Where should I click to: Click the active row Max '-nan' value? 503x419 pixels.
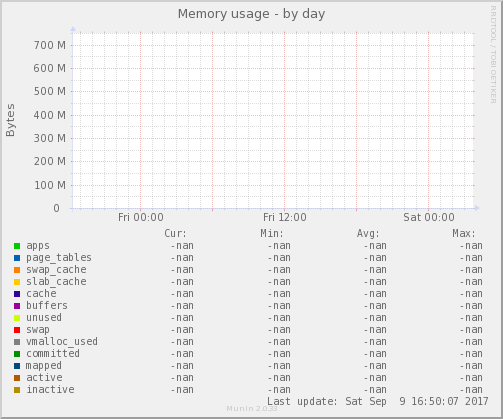coord(471,378)
